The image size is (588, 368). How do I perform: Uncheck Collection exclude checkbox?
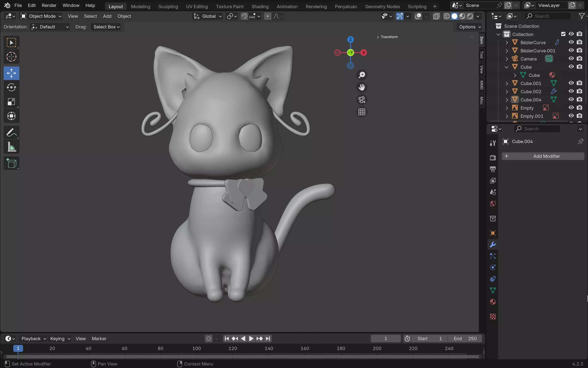click(563, 34)
